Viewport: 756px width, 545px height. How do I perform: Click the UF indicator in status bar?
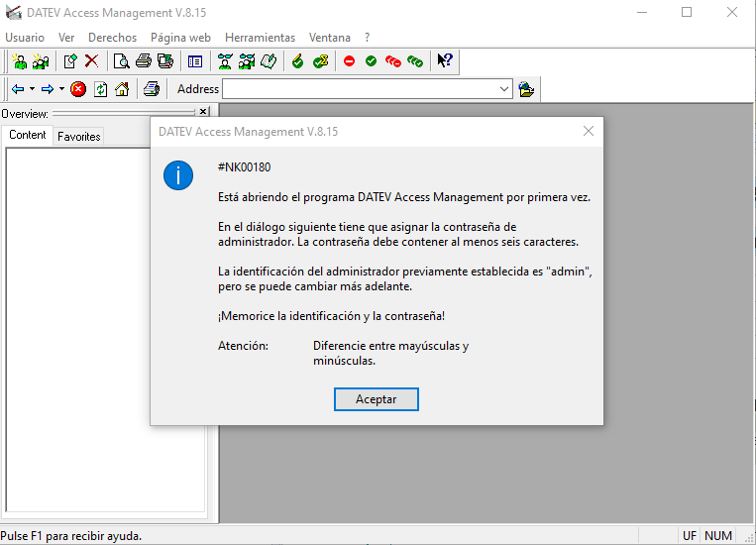690,536
